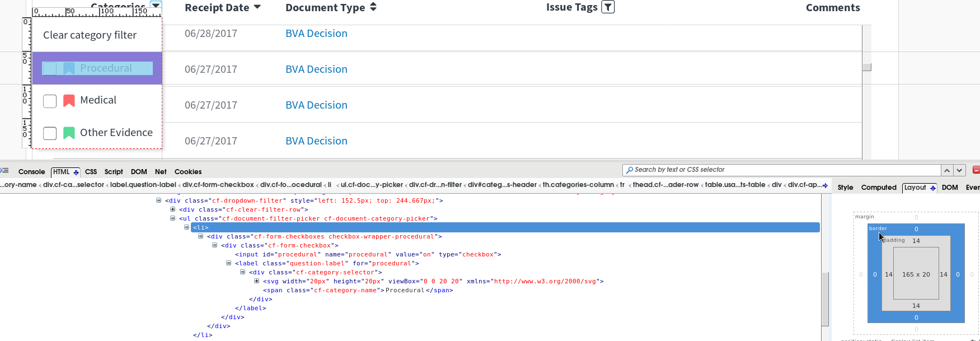Click the blue Procedural bookmark icon
Viewport: 980px width, 341px height.
[x=69, y=68]
